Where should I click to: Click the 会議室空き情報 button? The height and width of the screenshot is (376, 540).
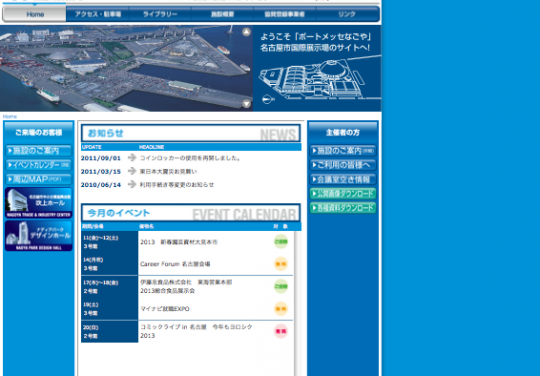click(343, 179)
